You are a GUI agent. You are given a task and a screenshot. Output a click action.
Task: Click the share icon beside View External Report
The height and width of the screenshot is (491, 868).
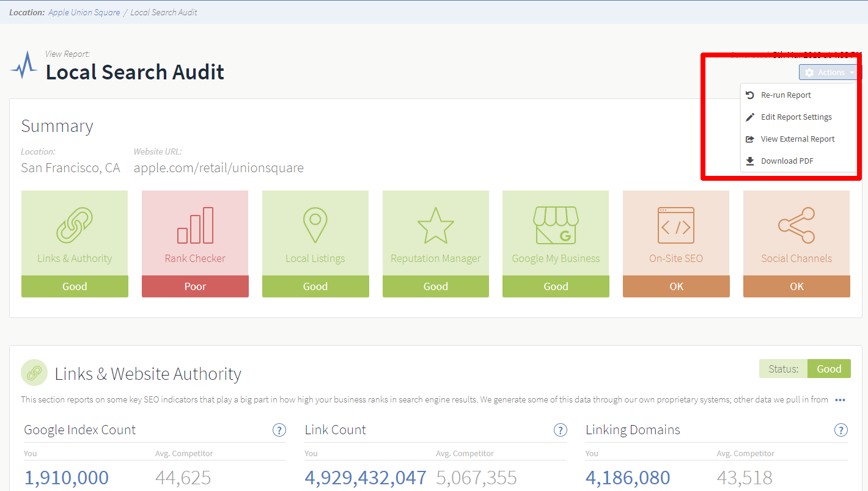(750, 139)
